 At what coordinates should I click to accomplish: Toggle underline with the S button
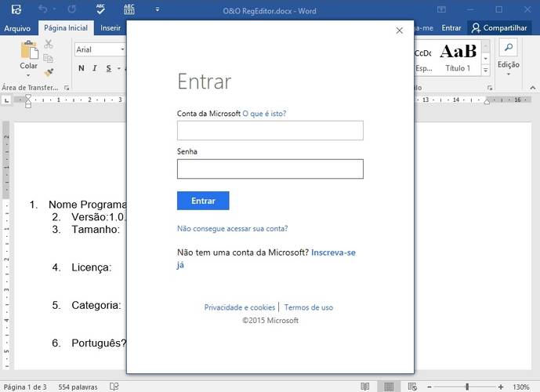109,68
